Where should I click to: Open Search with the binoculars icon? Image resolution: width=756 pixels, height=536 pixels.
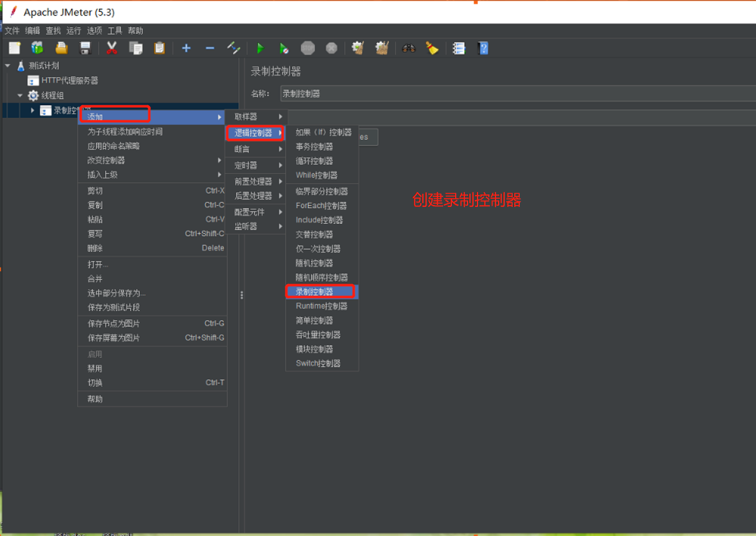(x=409, y=48)
